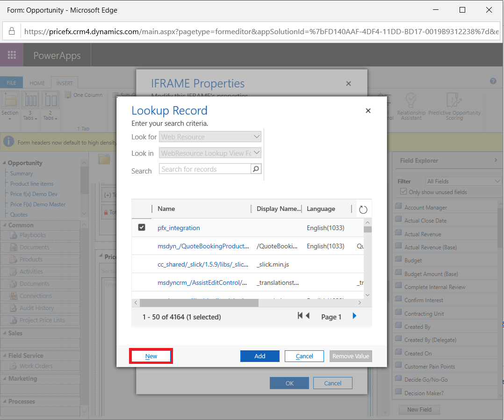Open the Look for dropdown

click(210, 137)
